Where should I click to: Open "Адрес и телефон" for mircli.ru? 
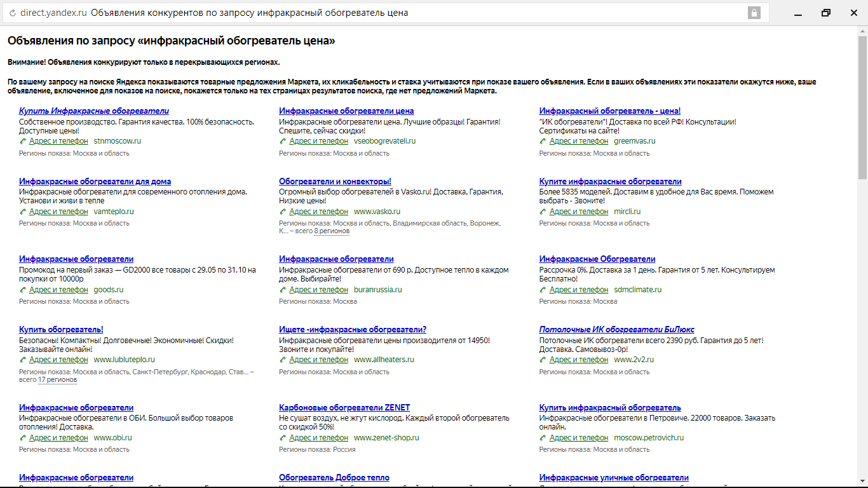578,212
